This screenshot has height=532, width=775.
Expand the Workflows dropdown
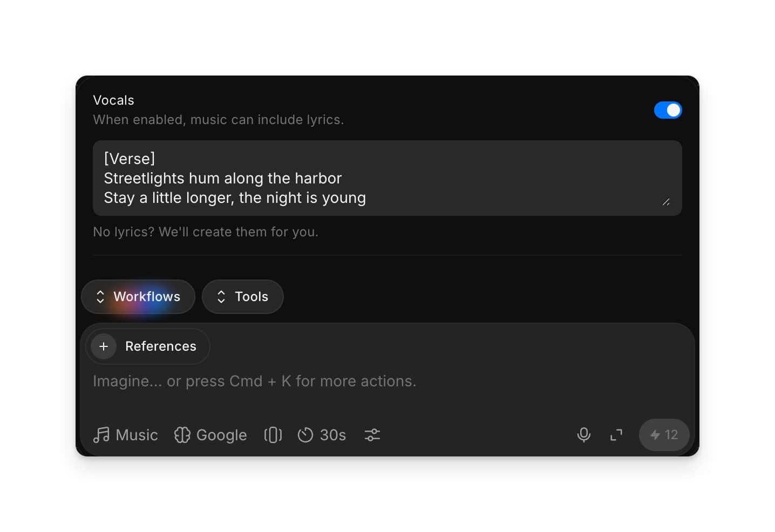[x=138, y=297]
